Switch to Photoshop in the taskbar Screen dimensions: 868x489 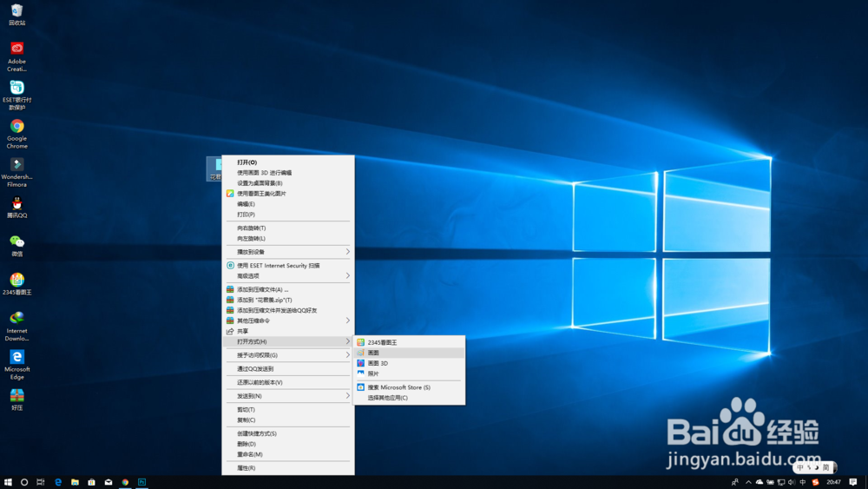141,482
